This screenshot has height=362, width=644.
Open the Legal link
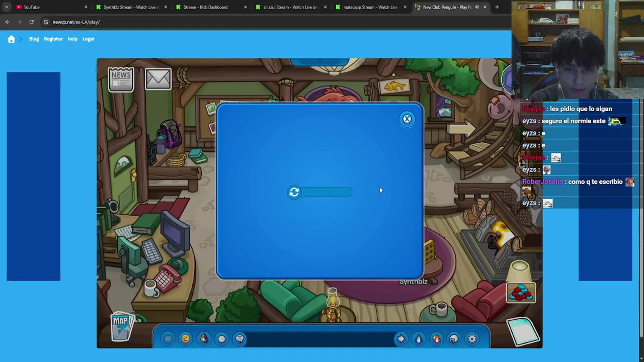(x=88, y=39)
